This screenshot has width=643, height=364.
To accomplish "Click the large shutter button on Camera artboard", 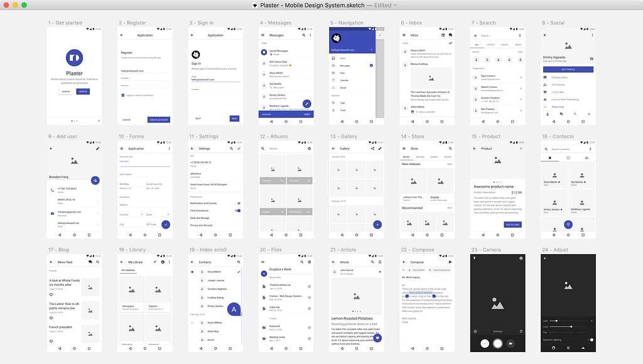I will point(497,343).
